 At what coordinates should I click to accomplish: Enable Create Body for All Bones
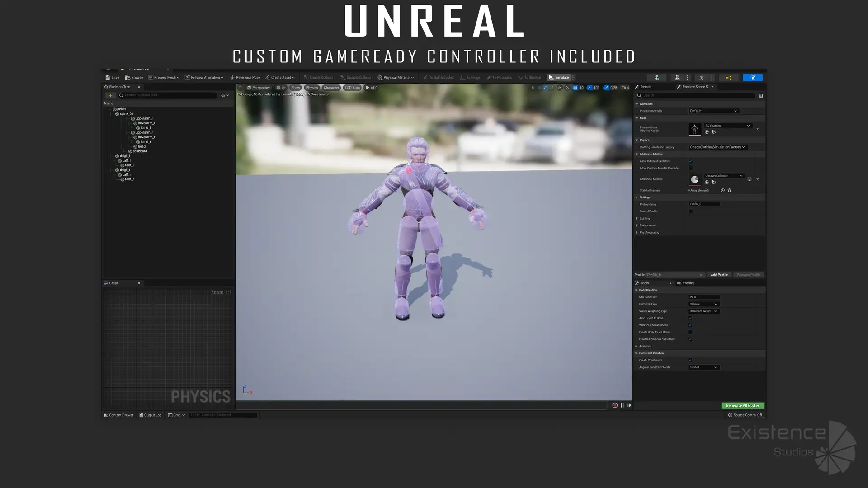tap(690, 332)
